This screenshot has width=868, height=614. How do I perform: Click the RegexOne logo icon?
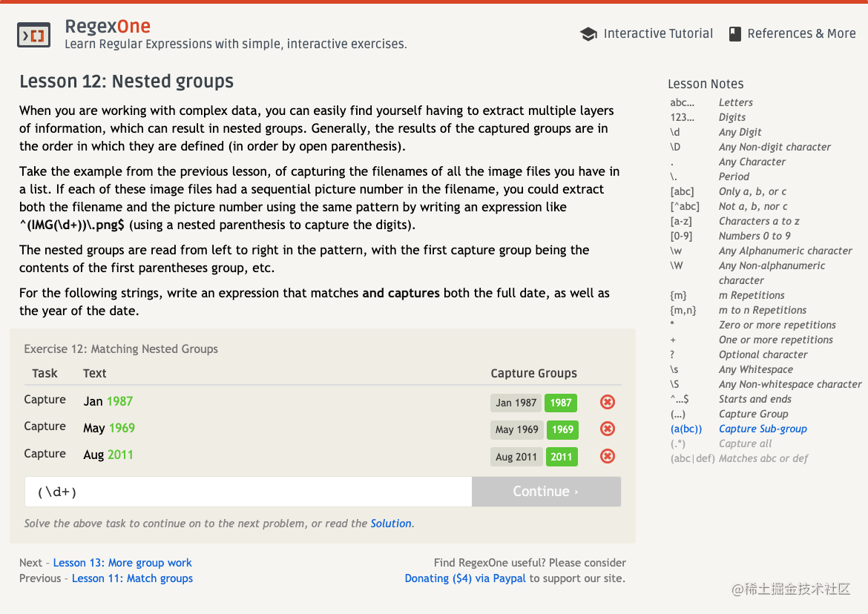(x=34, y=34)
